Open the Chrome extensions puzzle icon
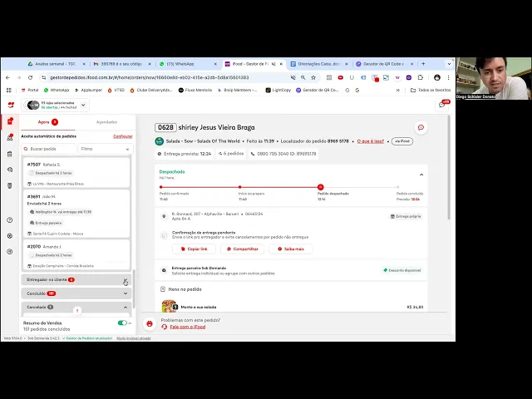 (421, 77)
